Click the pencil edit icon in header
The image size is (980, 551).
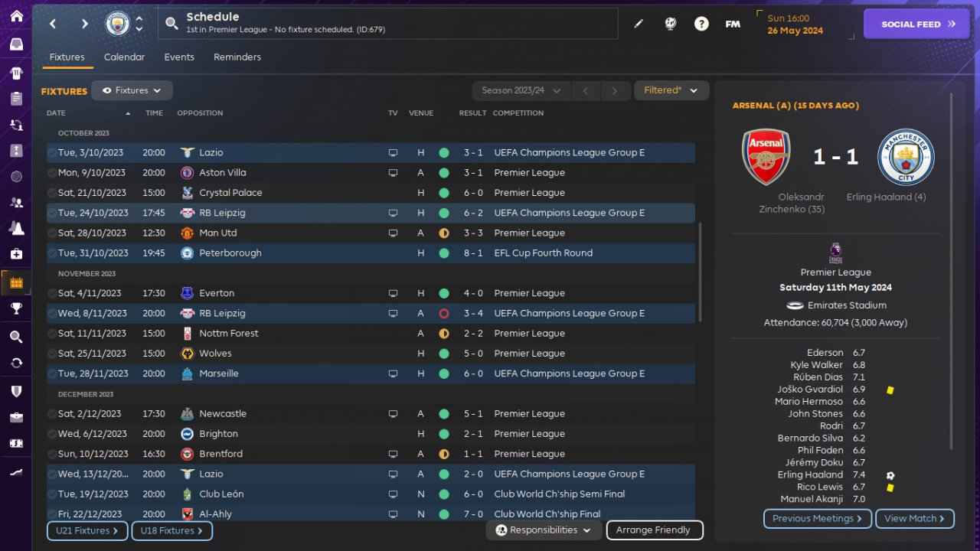pos(639,24)
